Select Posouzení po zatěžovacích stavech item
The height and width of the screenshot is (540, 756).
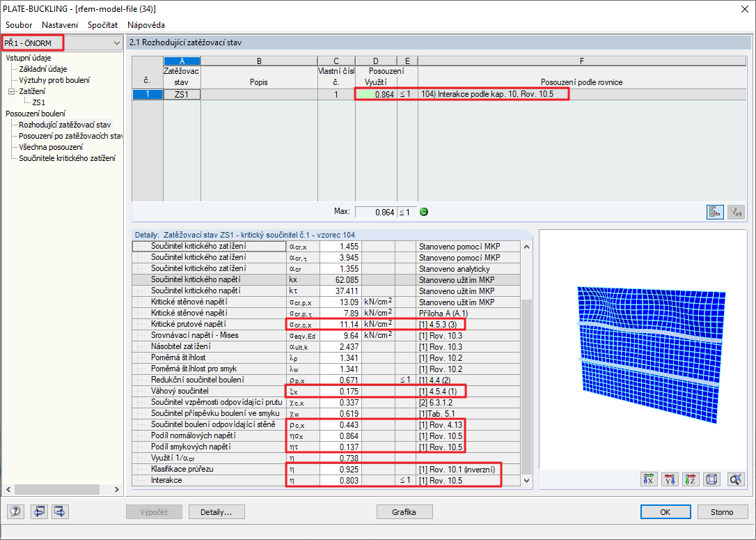tap(70, 136)
